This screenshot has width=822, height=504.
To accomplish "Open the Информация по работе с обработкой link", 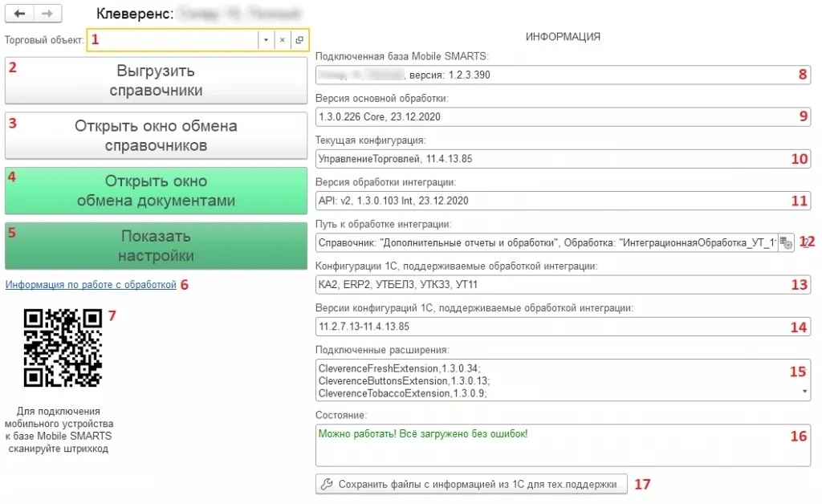I will pyautogui.click(x=91, y=284).
